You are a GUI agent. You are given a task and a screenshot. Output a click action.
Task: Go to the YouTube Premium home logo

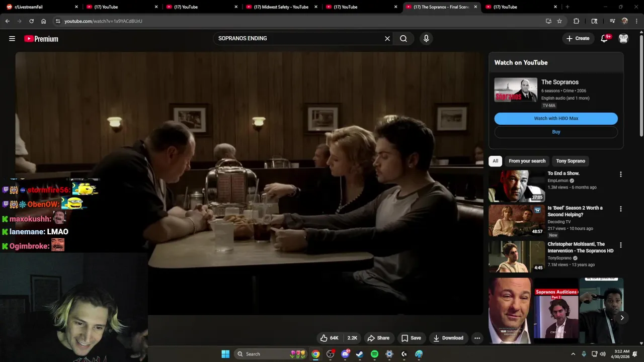click(41, 39)
